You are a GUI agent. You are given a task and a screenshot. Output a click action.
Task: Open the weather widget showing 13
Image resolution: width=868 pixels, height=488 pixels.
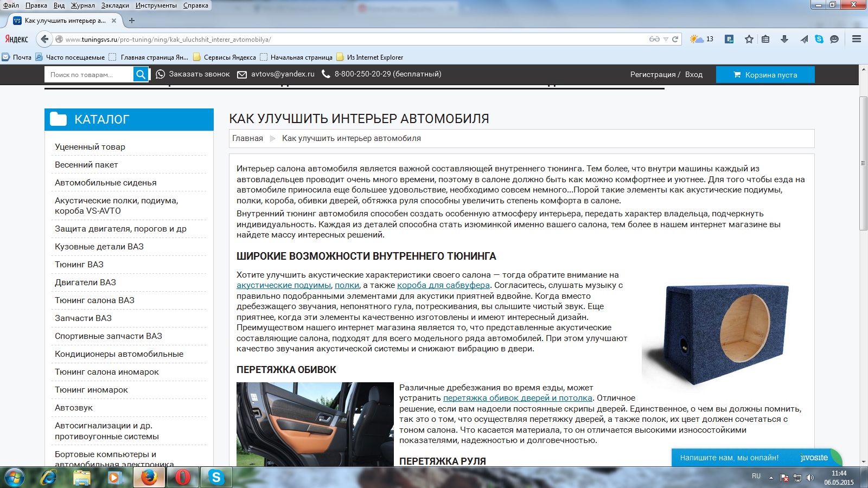tap(701, 39)
